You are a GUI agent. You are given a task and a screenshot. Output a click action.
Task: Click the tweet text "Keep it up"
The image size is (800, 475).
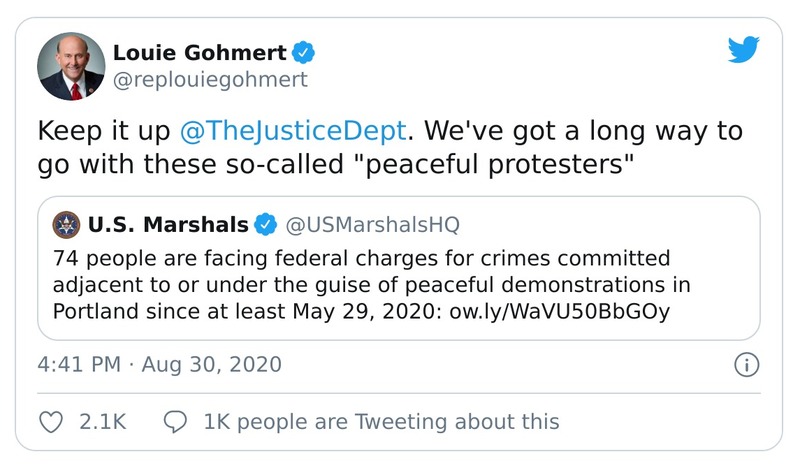pyautogui.click(x=104, y=131)
